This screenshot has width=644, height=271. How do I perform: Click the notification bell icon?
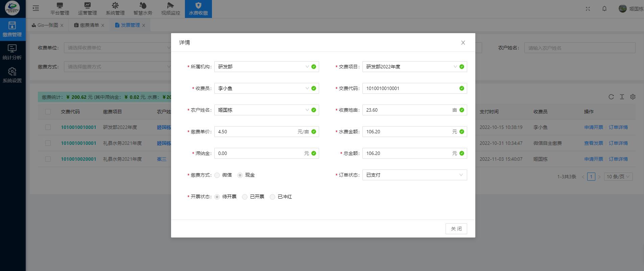click(x=604, y=9)
